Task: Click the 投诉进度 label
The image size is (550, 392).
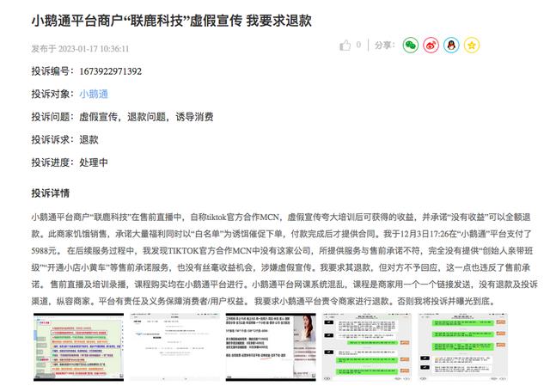Action: pos(52,162)
